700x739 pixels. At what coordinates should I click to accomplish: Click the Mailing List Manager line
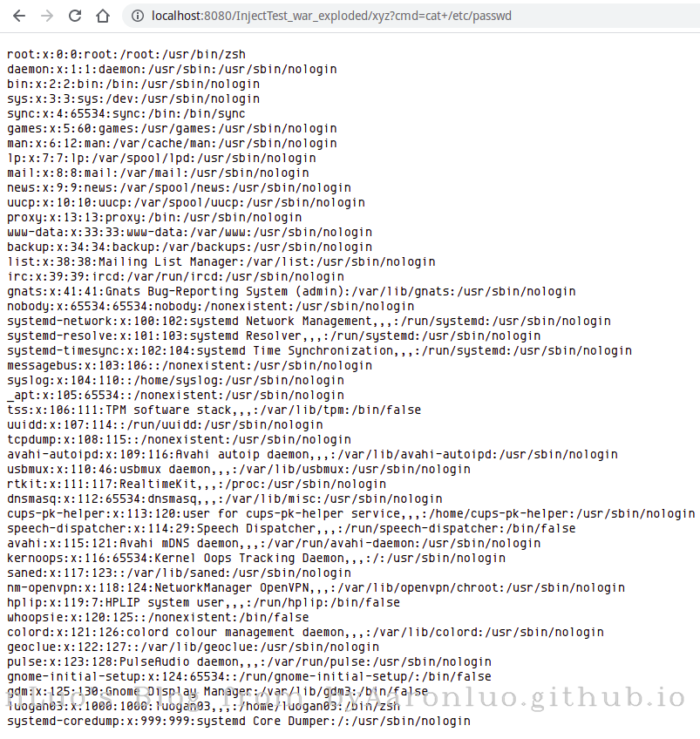pyautogui.click(x=221, y=262)
